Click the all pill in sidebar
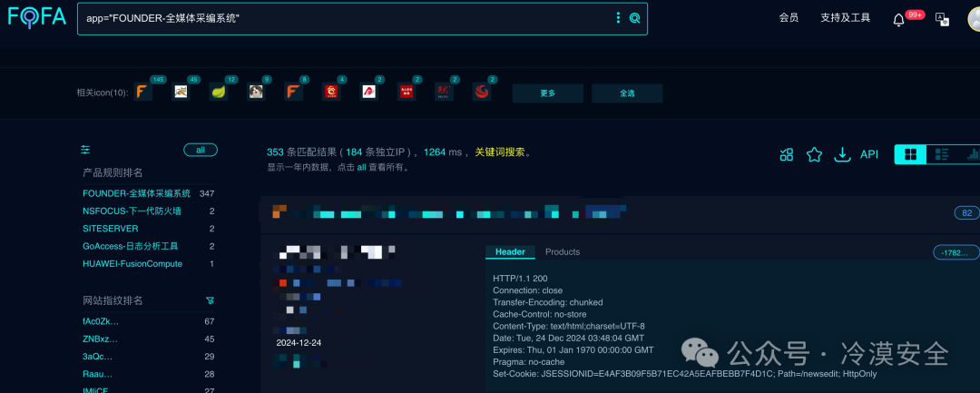The height and width of the screenshot is (393, 980). tap(200, 150)
